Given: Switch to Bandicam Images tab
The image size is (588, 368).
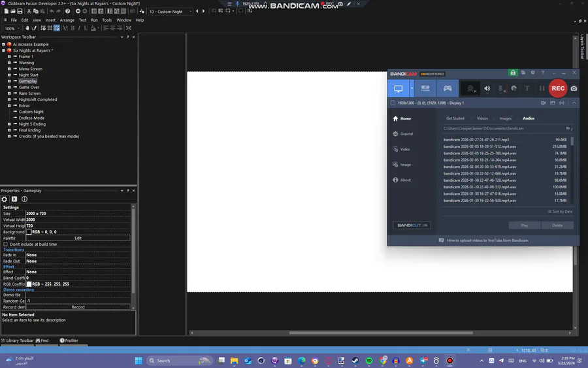Looking at the screenshot, I should point(506,118).
